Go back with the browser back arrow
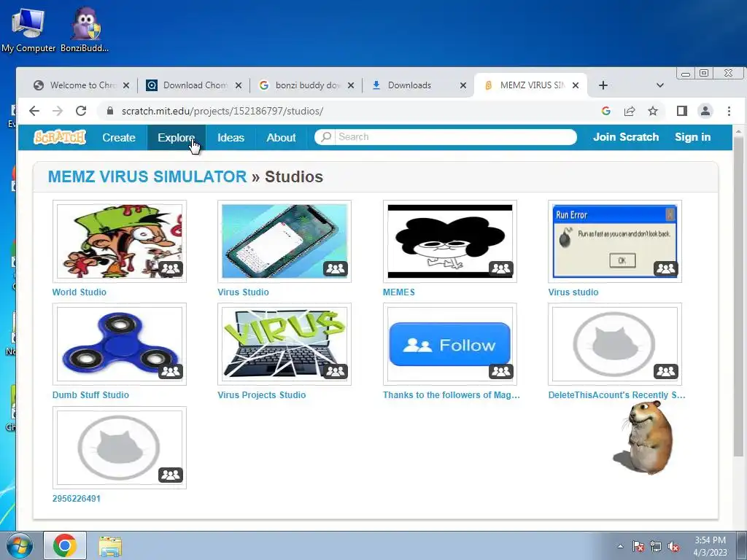 (34, 111)
